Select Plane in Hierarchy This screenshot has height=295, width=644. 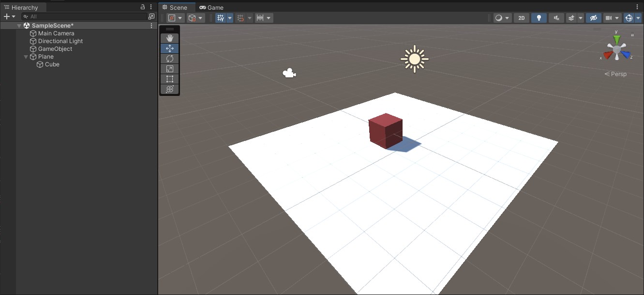tap(46, 57)
